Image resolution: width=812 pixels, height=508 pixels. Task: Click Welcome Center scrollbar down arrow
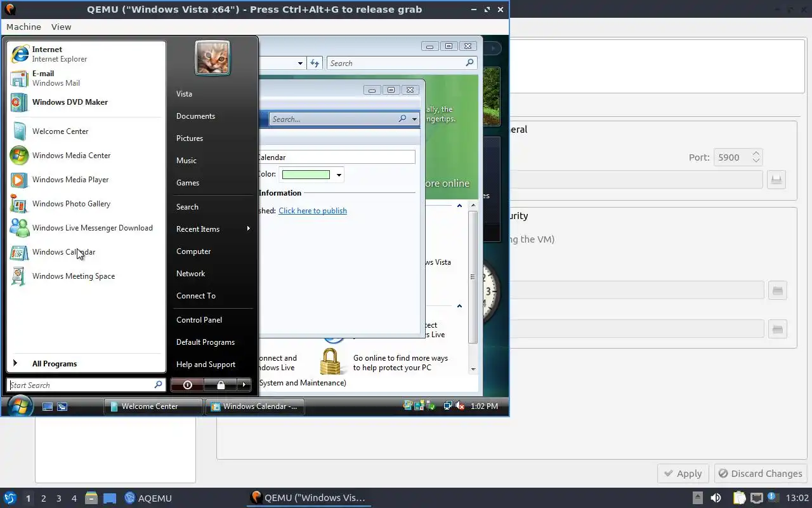click(473, 369)
